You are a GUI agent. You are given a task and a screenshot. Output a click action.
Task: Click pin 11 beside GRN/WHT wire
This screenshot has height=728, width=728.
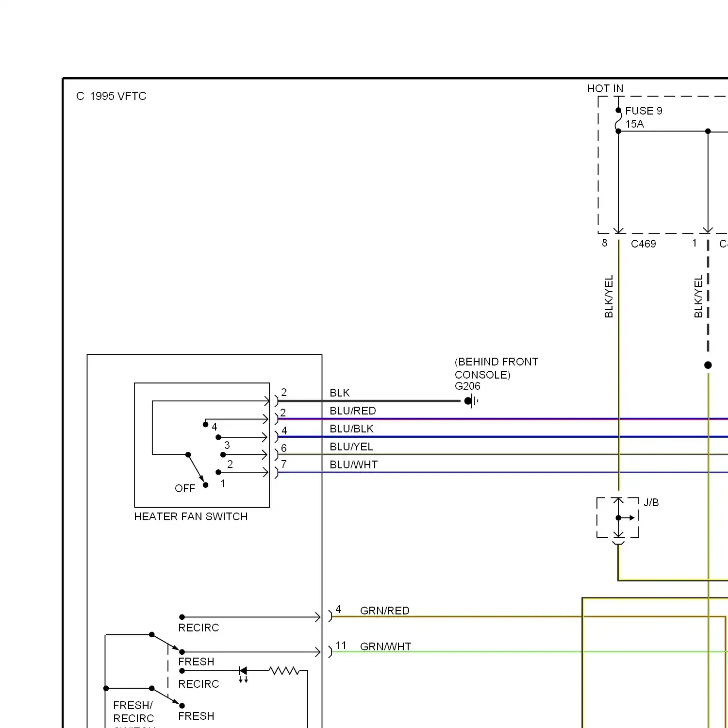341,645
